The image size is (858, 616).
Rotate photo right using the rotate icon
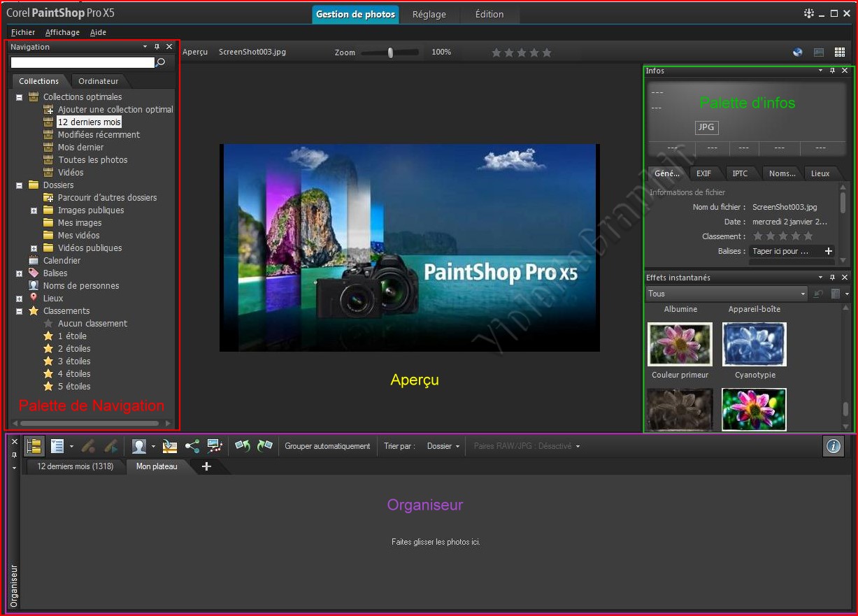click(264, 446)
